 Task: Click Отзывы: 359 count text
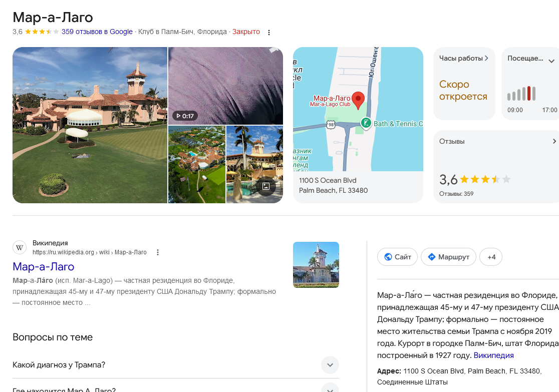point(456,194)
